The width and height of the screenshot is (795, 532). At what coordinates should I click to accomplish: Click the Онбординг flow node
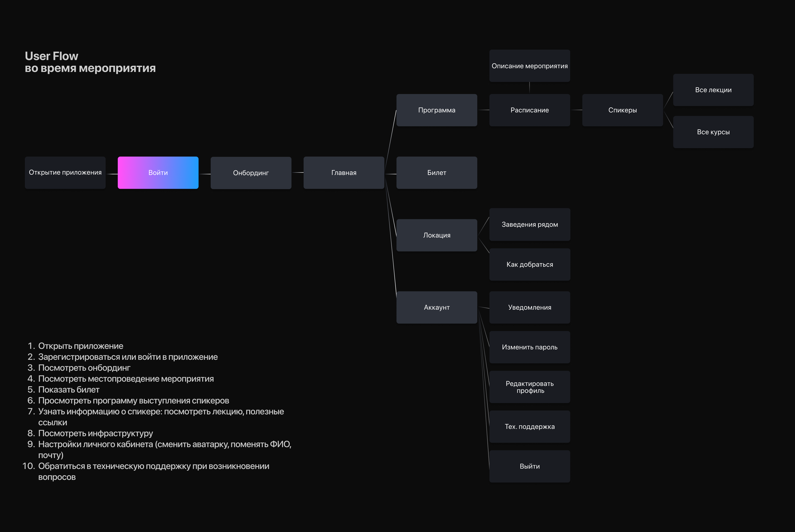point(251,173)
